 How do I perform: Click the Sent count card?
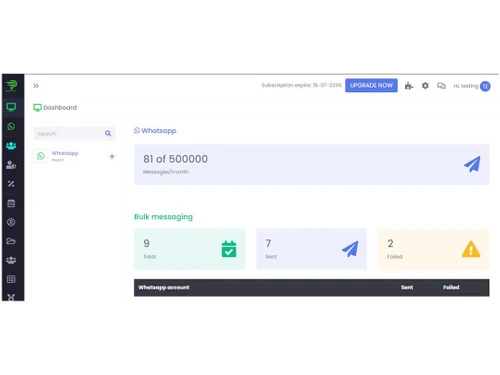click(312, 249)
